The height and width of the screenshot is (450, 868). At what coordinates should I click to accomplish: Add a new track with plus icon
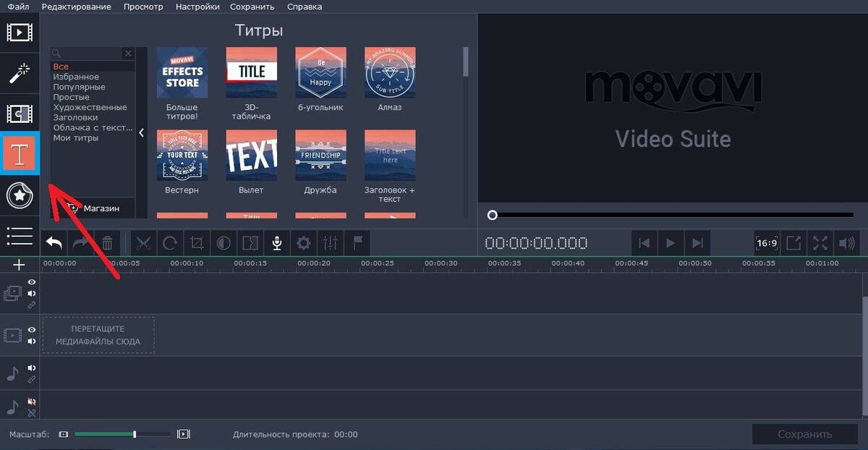[x=20, y=265]
